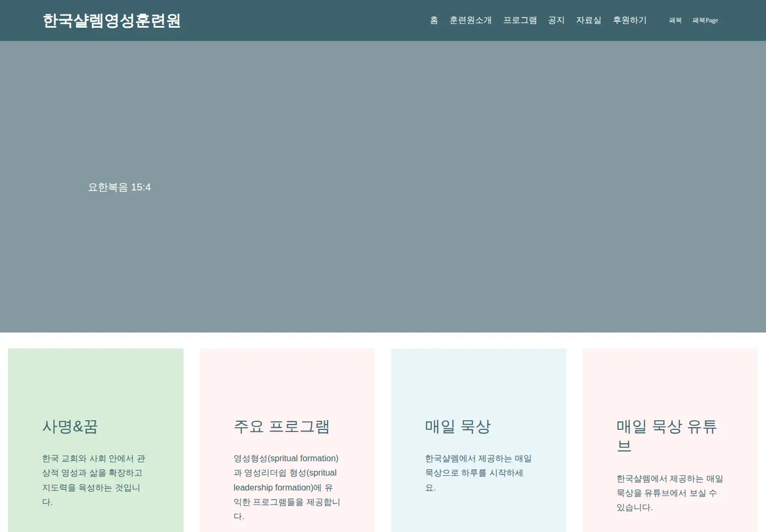Viewport: 766px width, 532px height.
Task: Go to the 홈 menu item
Action: click(434, 20)
